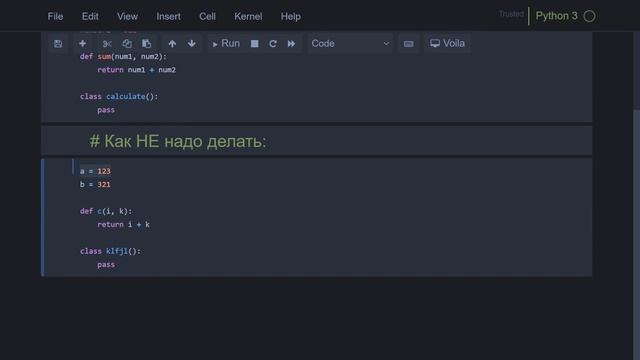Click the line 'class klfjl():'
This screenshot has width=640, height=360.
pyautogui.click(x=110, y=251)
